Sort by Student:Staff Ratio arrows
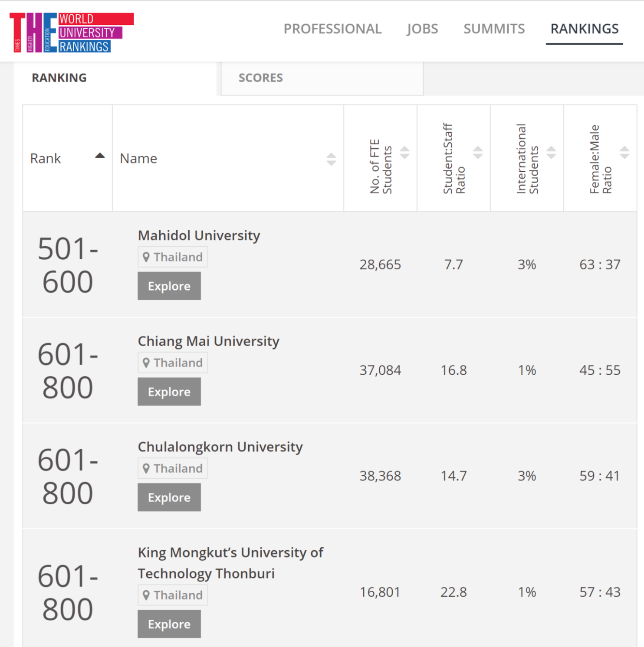This screenshot has width=644, height=647. [478, 153]
